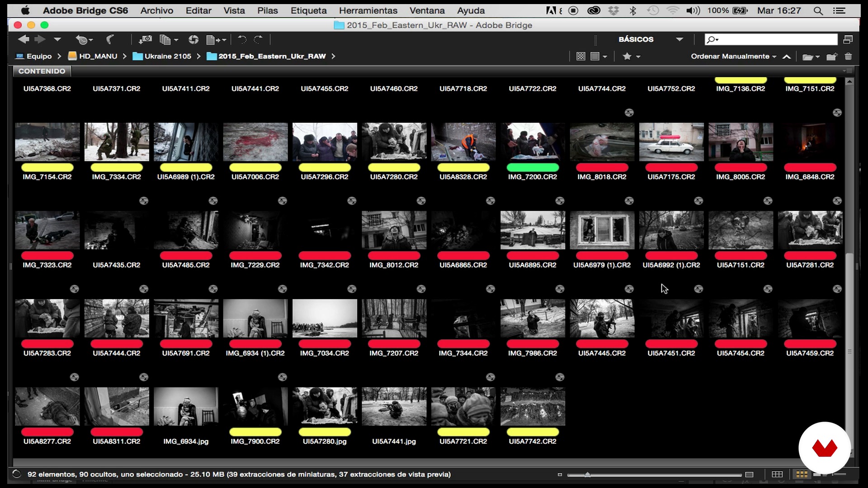Select thumbnail UI5A7175.CR2 white car

(x=671, y=142)
